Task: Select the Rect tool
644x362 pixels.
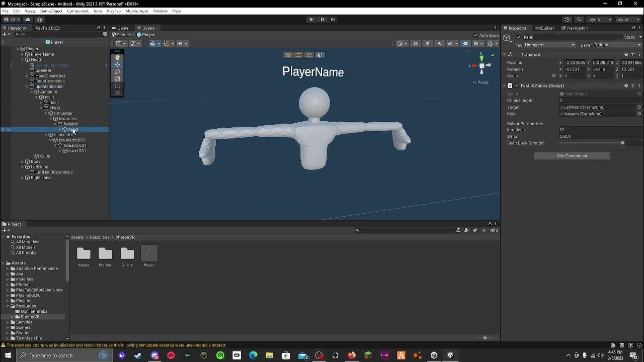Action: [x=117, y=85]
